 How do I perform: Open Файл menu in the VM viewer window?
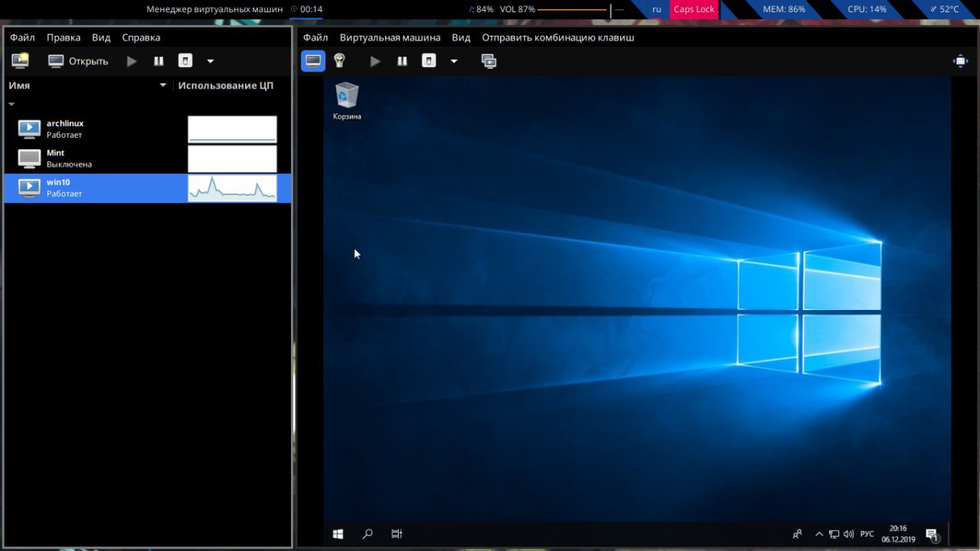(x=315, y=37)
